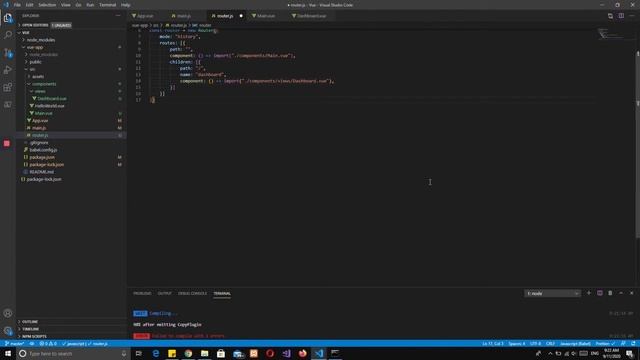Open changes compare icon in editor toolbar
Viewport: 640px width, 360px height.
pyautogui.click(x=610, y=16)
